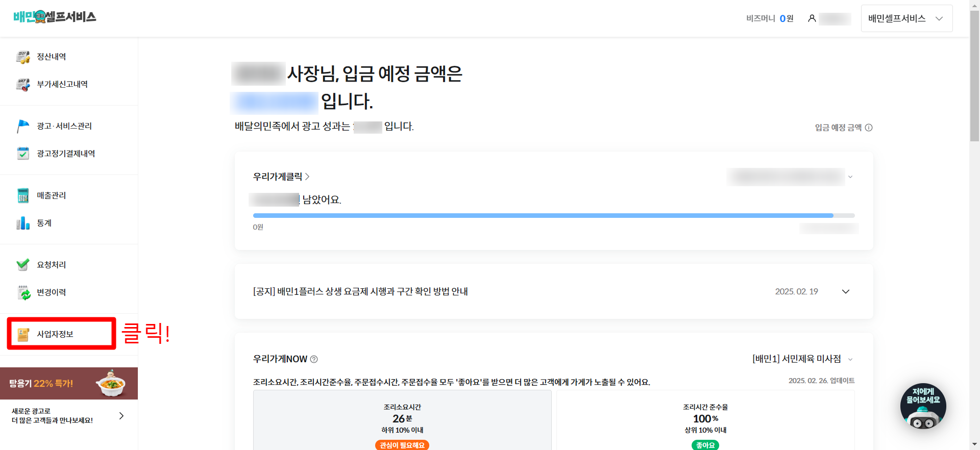980x450 pixels.
Task: Click the 정산내역 settlement icon
Action: coord(23,57)
